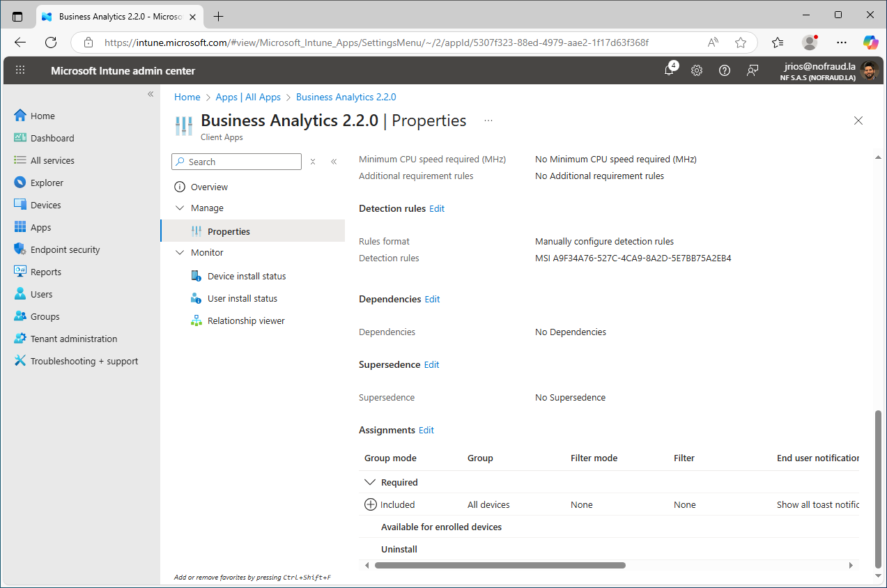Click the Home icon in sidebar
Image resolution: width=887 pixels, height=588 pixels.
[x=20, y=116]
